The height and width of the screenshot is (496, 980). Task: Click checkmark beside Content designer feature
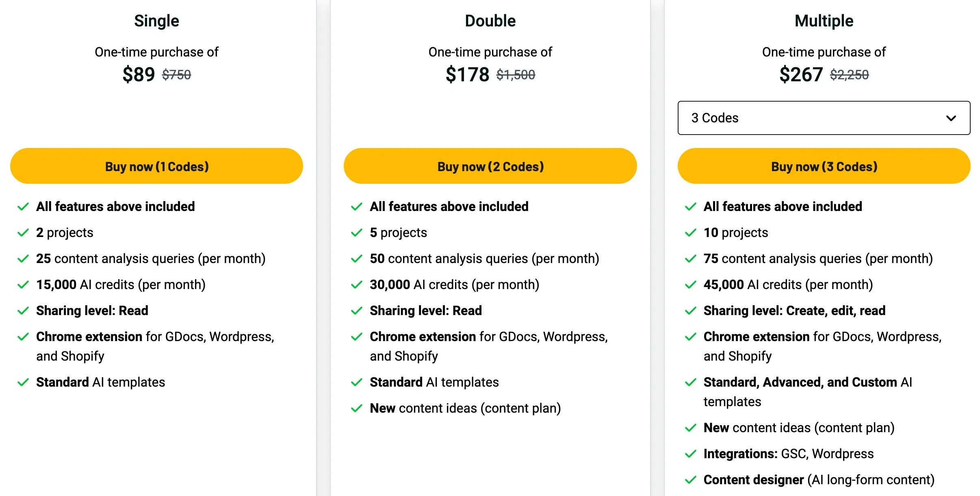690,480
